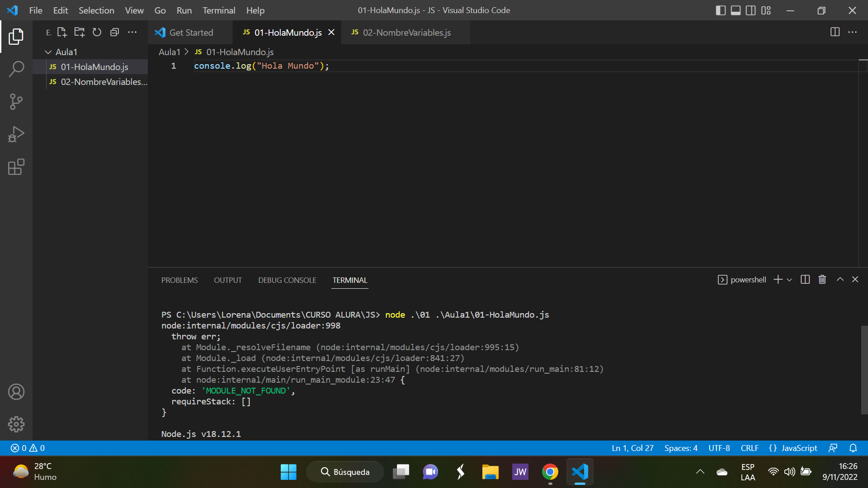The height and width of the screenshot is (488, 868).
Task: Change encoding via UTF-8
Action: pos(719,448)
